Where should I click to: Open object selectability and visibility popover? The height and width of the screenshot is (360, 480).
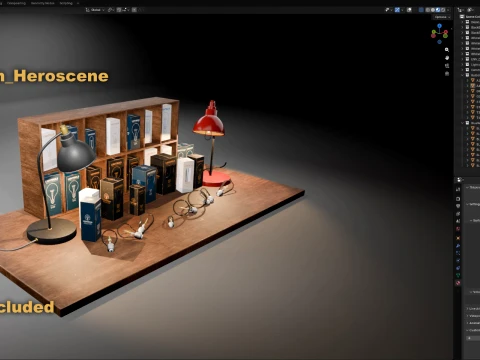coord(389,10)
